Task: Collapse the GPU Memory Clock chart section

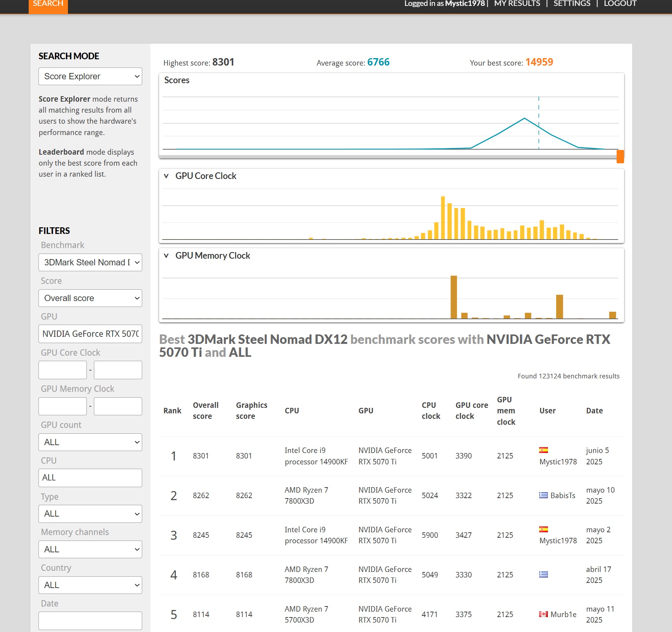Action: (166, 256)
